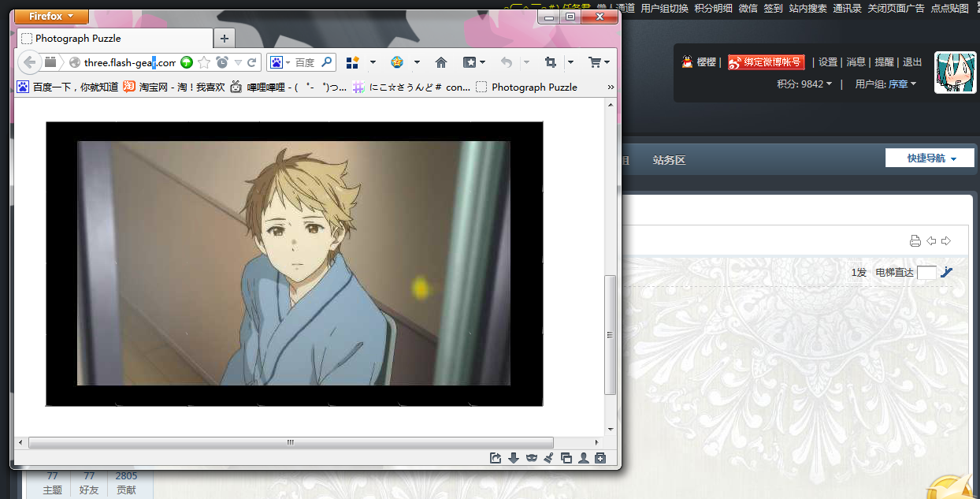The image size is (980, 499).
Task: Click the horizontal scrollbar thumb
Action: 290,442
